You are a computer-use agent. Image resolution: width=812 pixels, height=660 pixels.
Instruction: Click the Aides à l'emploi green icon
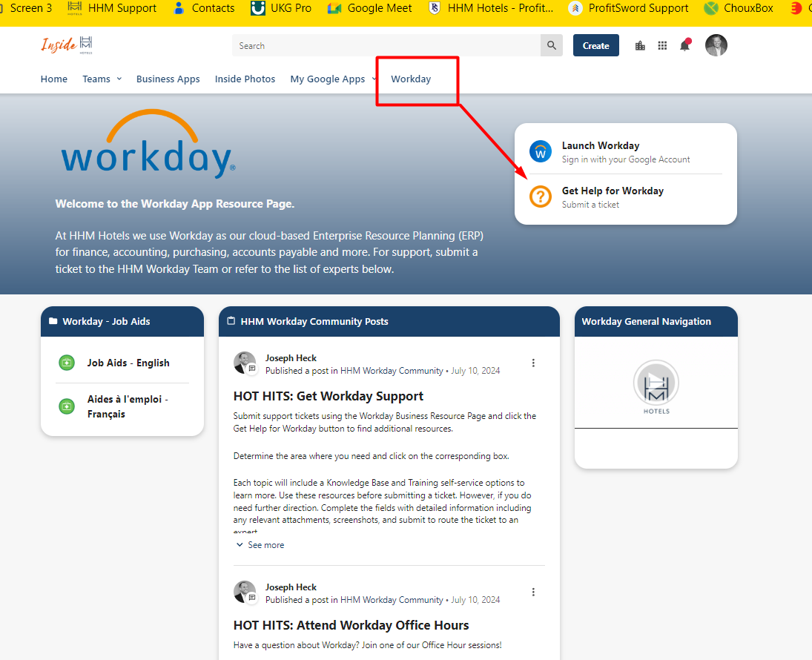tap(67, 406)
